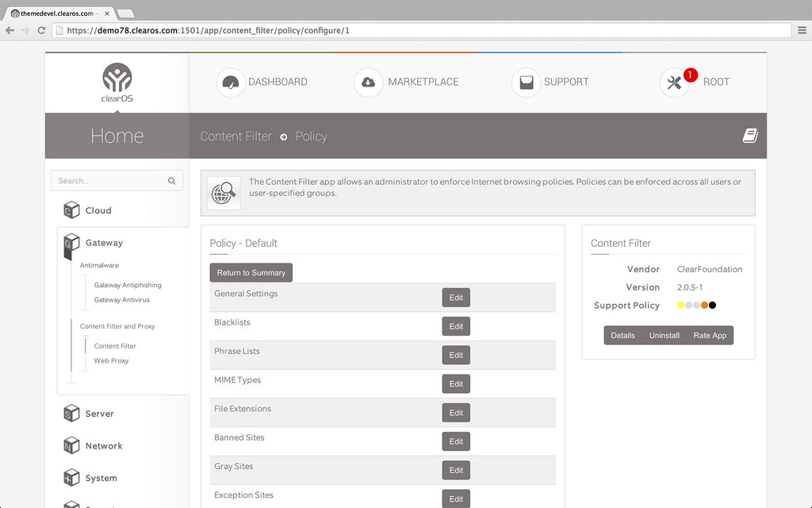The height and width of the screenshot is (508, 812).
Task: Open the Dashboard menu
Action: 278,82
